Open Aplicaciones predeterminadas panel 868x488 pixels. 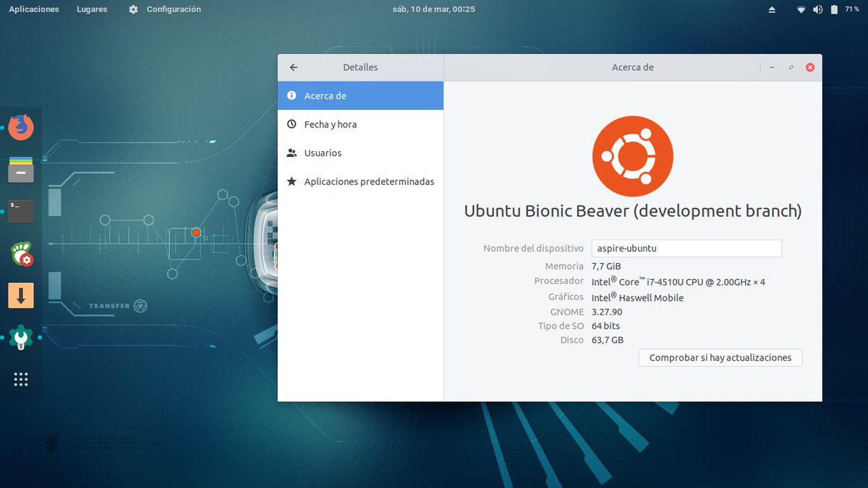pyautogui.click(x=360, y=181)
